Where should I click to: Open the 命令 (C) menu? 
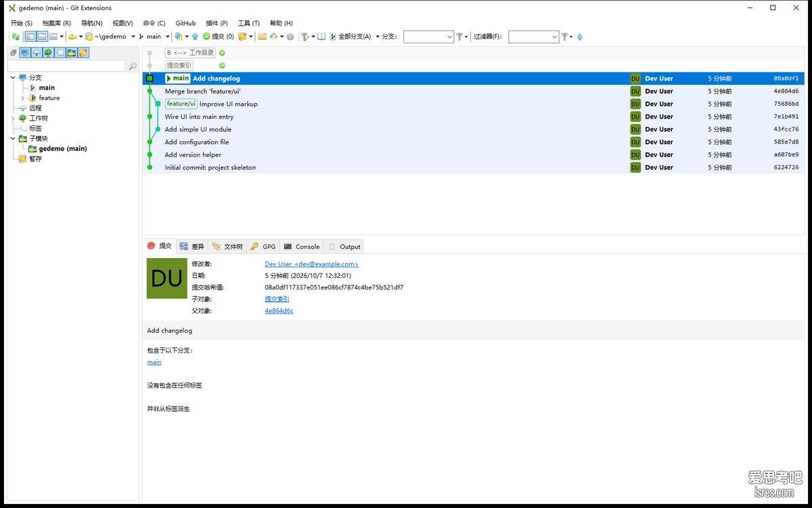[x=154, y=23]
